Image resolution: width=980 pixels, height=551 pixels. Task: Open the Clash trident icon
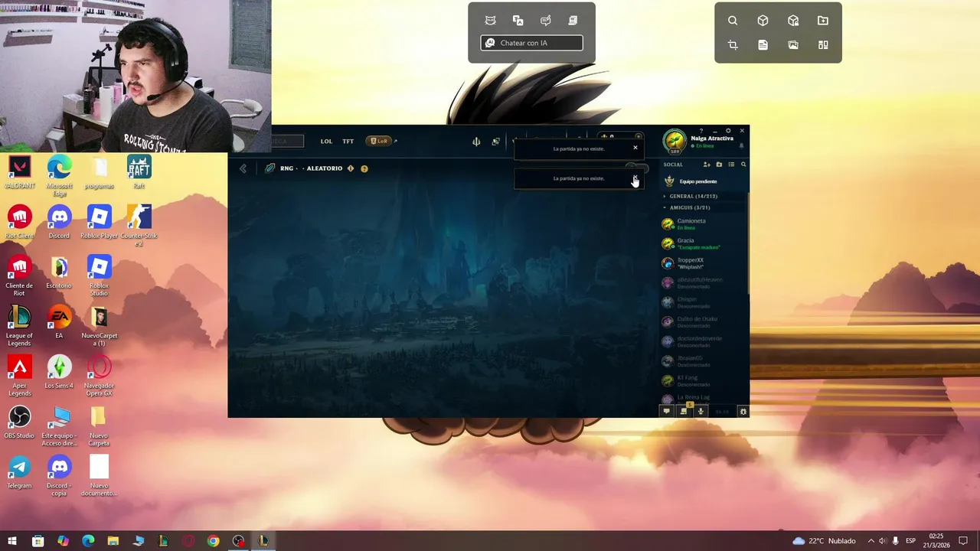point(476,142)
